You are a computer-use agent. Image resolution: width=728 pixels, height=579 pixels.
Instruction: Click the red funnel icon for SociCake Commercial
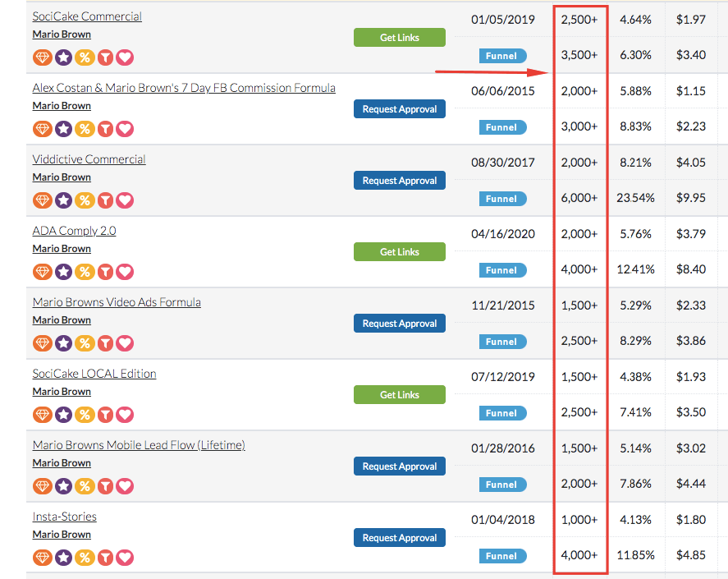106,57
